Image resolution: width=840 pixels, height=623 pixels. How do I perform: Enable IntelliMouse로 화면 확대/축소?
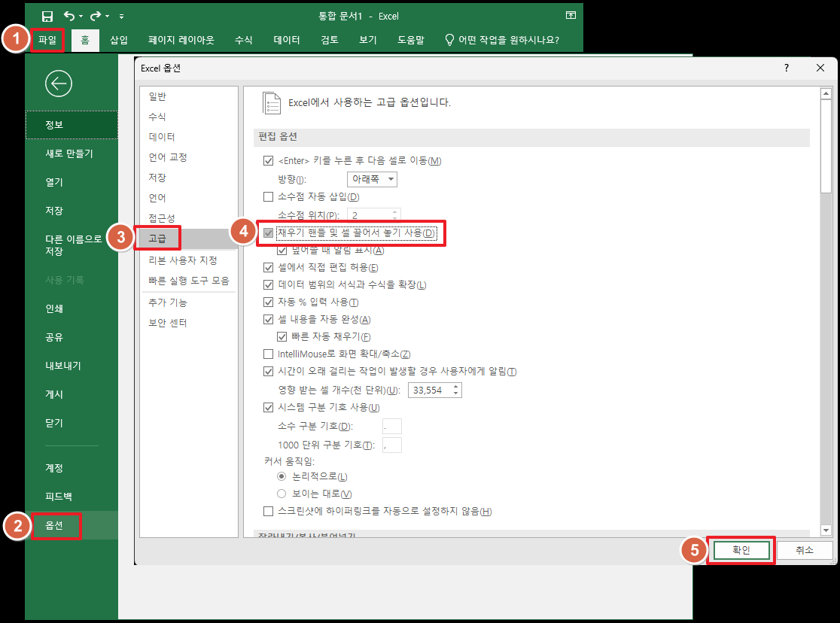click(x=268, y=353)
